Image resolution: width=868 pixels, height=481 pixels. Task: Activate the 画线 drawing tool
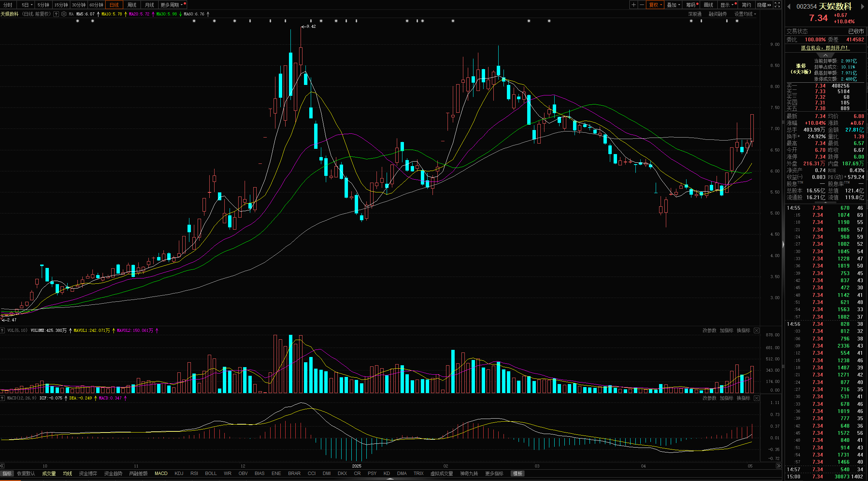[x=708, y=5]
